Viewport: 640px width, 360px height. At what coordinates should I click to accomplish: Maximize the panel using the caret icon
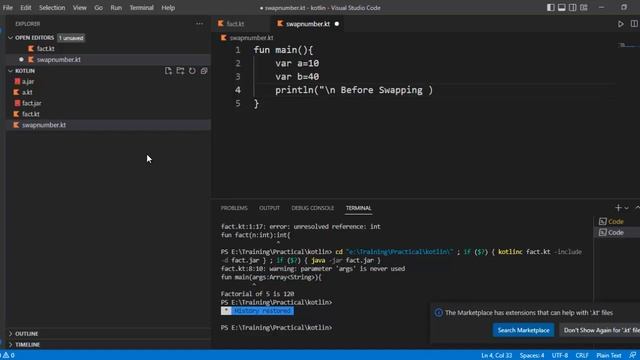coord(637,208)
